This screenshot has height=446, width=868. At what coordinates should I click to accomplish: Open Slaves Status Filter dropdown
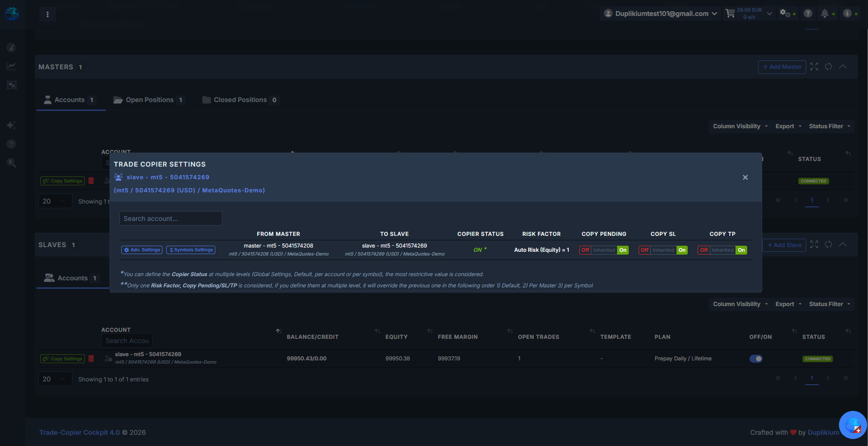coord(829,304)
